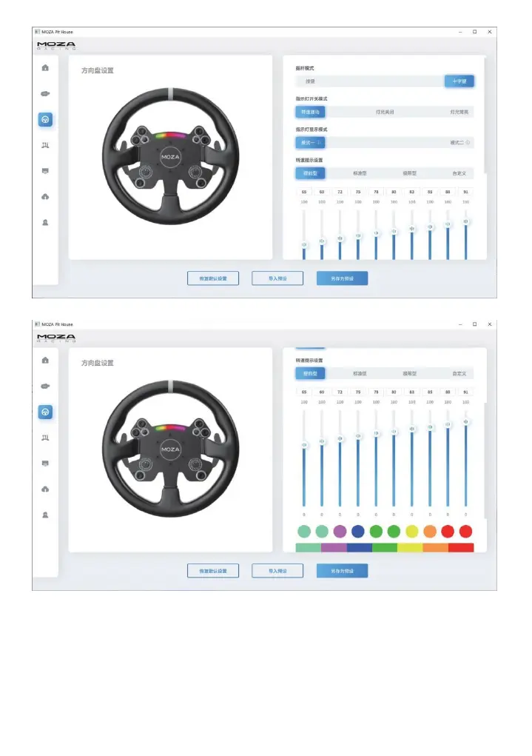Click 导入预设 button in top window
The width and height of the screenshot is (532, 756).
277,278
